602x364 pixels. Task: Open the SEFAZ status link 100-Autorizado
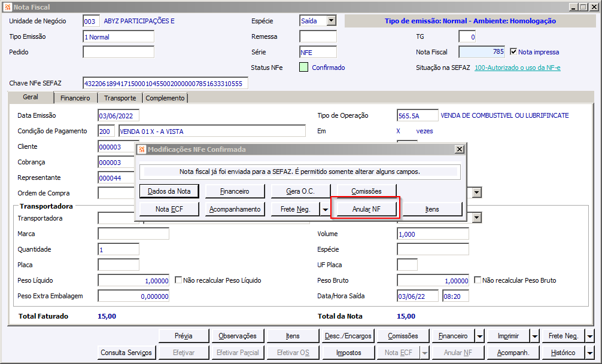(517, 68)
